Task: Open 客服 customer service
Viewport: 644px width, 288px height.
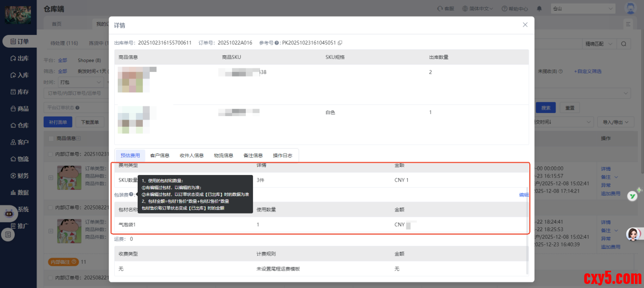Action: (445, 9)
